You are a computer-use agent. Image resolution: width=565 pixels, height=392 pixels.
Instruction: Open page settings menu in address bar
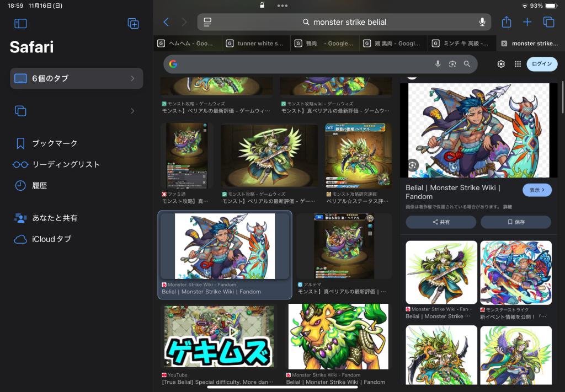tap(207, 22)
